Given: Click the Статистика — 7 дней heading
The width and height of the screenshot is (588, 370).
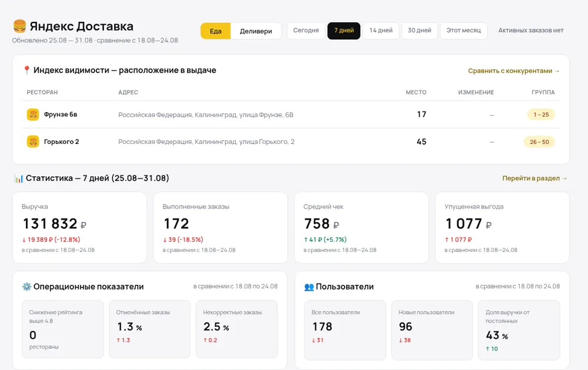Looking at the screenshot, I should [98, 179].
